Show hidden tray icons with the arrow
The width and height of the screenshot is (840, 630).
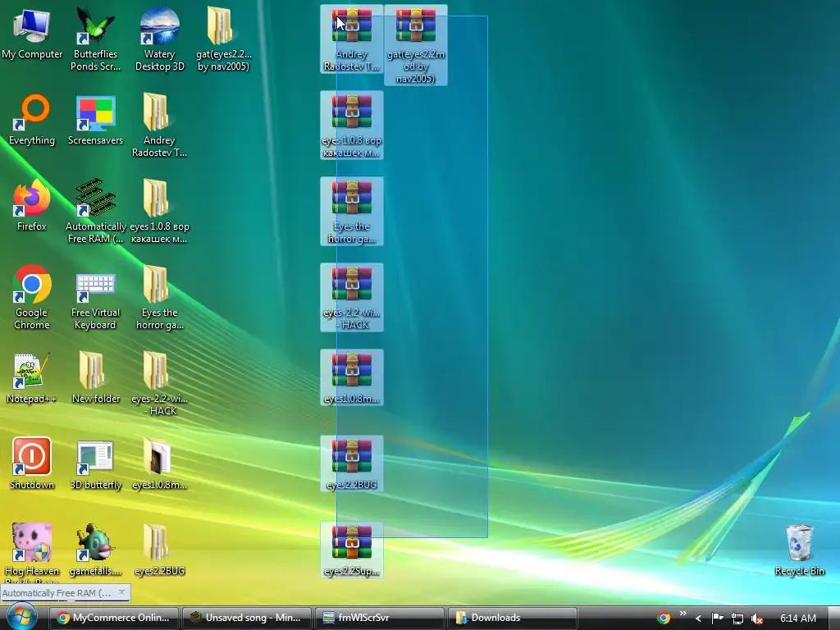[698, 619]
